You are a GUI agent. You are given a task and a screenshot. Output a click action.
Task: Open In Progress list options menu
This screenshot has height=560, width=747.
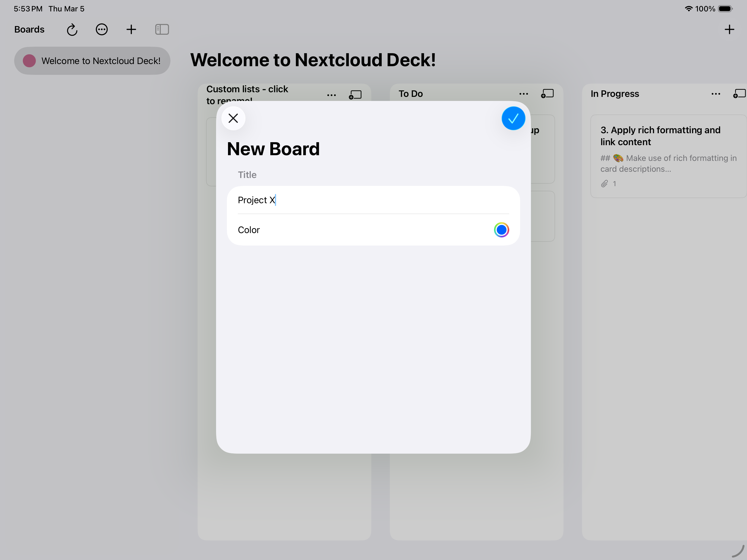click(716, 94)
